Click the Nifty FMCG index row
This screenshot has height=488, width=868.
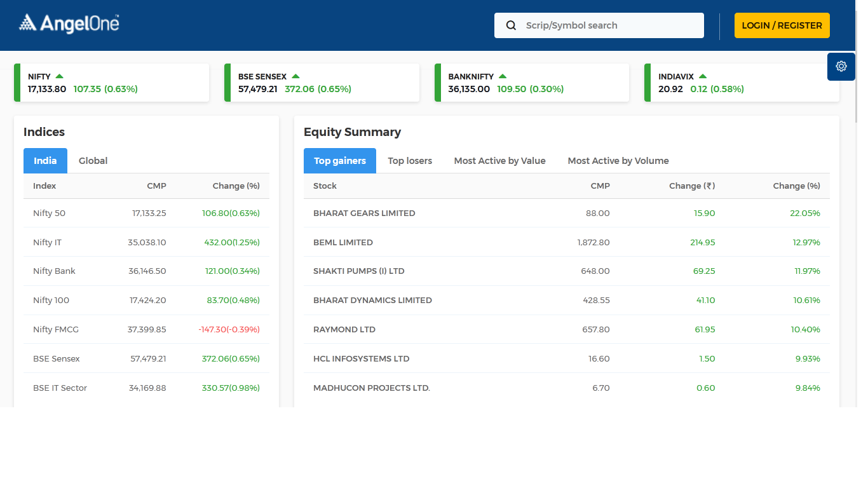pos(146,330)
